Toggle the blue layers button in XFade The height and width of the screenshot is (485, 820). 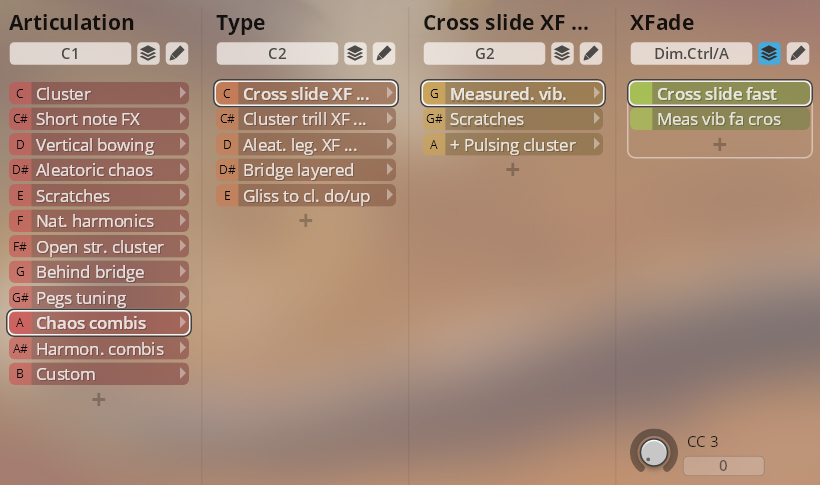point(769,53)
